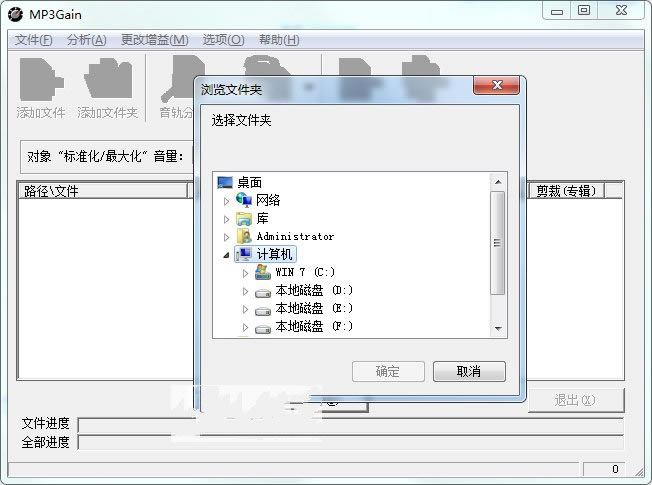This screenshot has height=485, width=652.
Task: Click the MP3Gain app icon in the title bar
Action: click(x=15, y=14)
